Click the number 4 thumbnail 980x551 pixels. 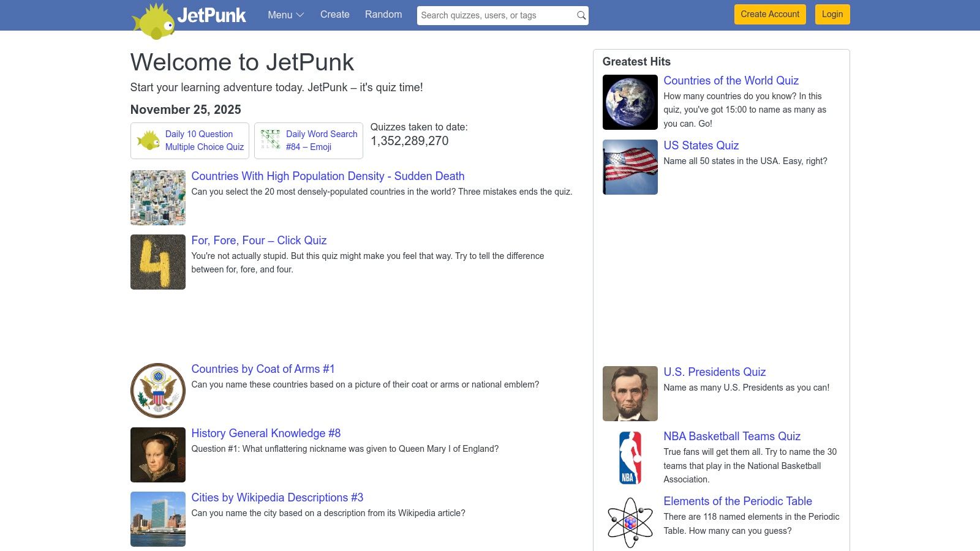pyautogui.click(x=157, y=261)
